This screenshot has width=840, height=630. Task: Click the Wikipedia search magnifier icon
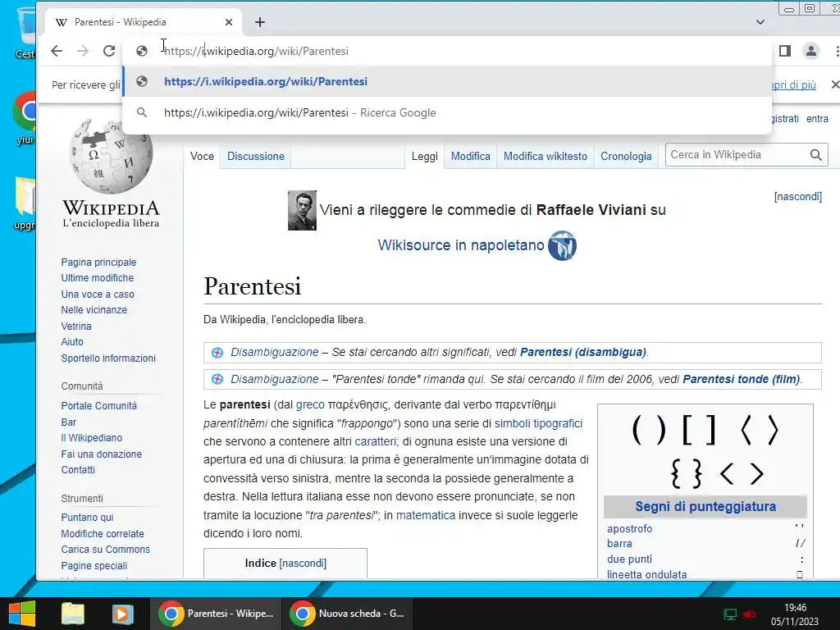(x=816, y=155)
